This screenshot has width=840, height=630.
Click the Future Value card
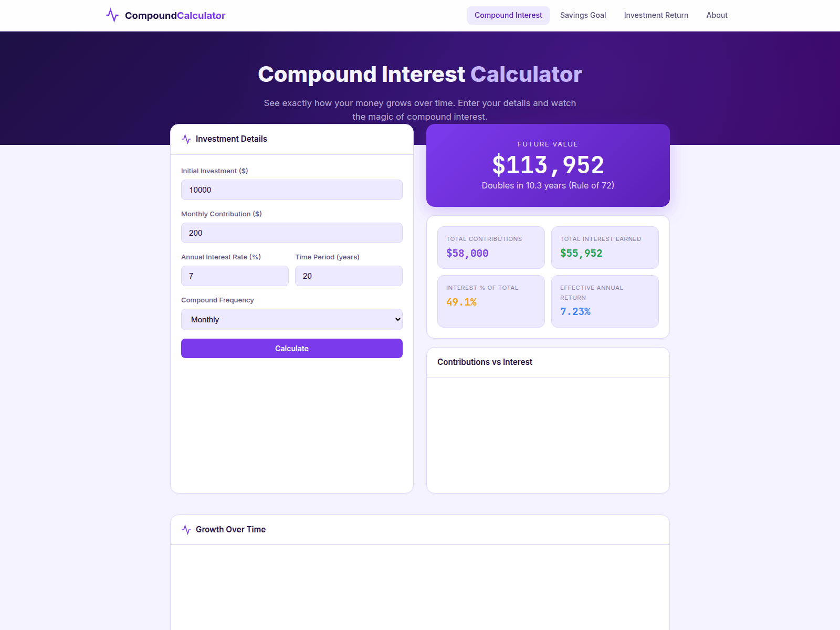pos(548,165)
